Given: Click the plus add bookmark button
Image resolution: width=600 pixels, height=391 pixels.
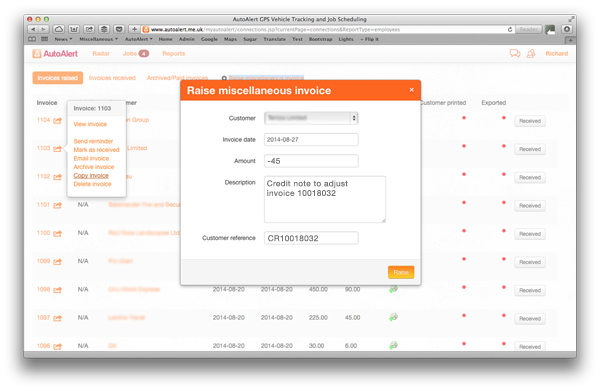Looking at the screenshot, I should point(134,29).
